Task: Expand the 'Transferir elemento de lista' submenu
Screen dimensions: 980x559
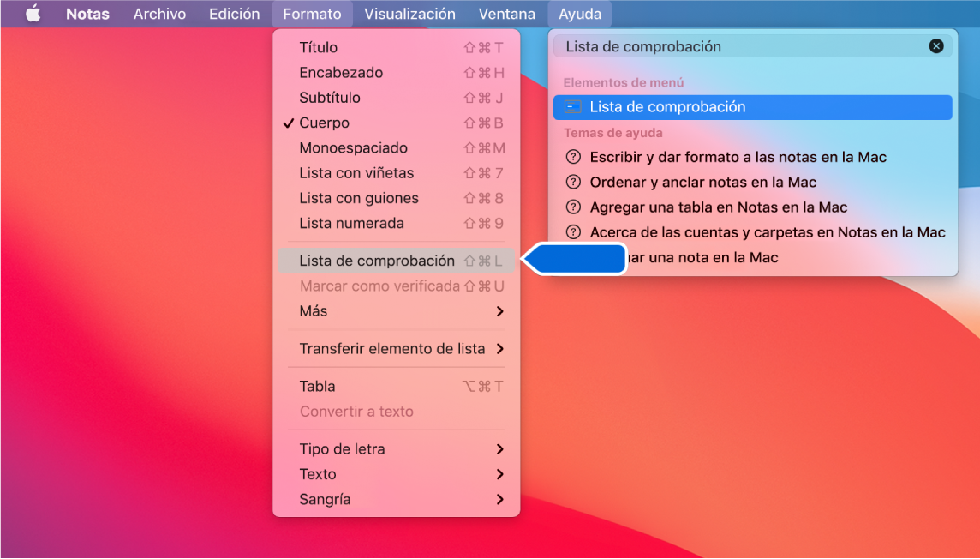Action: [378, 348]
